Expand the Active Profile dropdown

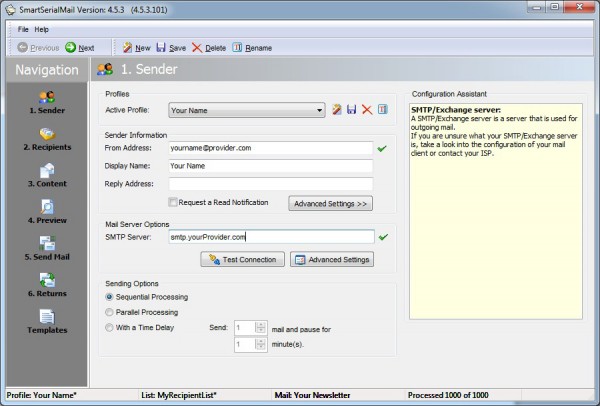[x=320, y=110]
